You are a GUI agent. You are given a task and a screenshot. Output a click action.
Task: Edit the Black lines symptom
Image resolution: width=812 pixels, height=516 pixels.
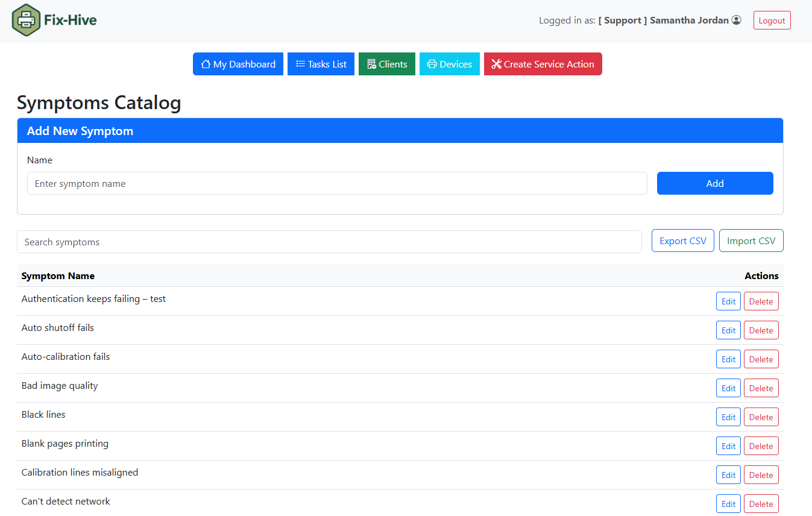click(x=728, y=417)
